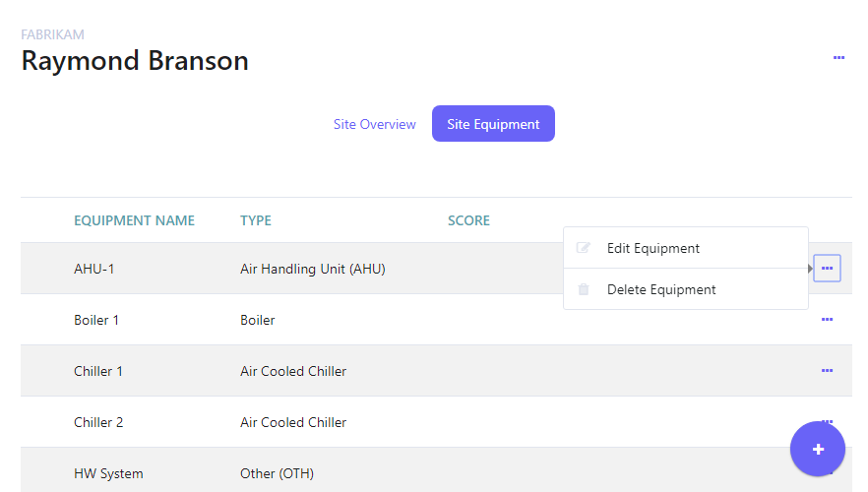Open the Chiller 1 row actions ellipsis
Screen dimensions: 868x492
(827, 371)
